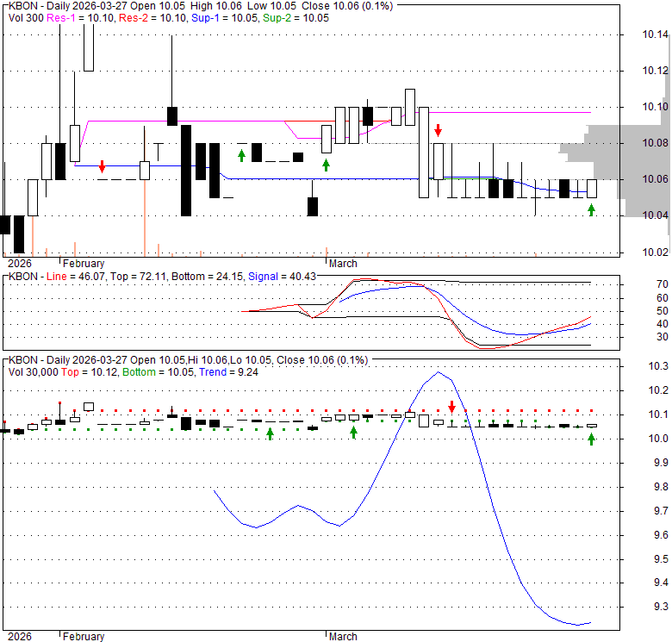Select the bottom chart's KBON Daily title text
Viewport: 672px width, 642px height.
pyautogui.click(x=188, y=360)
